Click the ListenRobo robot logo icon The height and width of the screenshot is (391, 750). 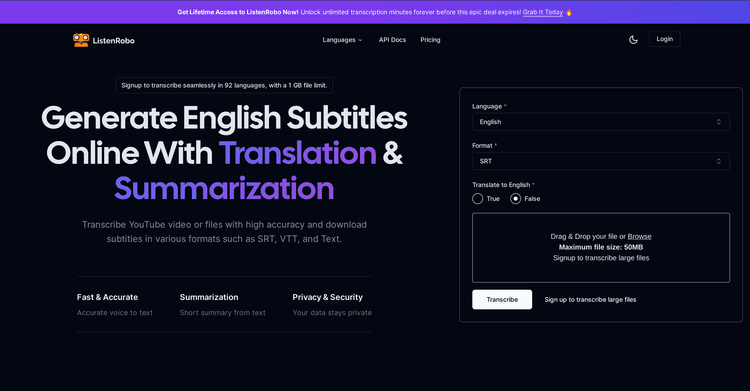[81, 40]
